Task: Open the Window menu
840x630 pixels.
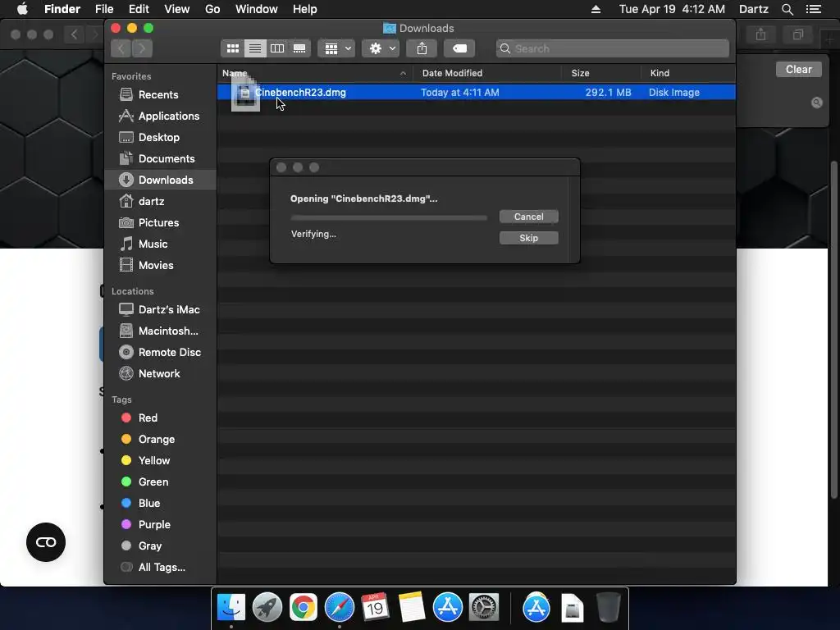Action: tap(257, 9)
